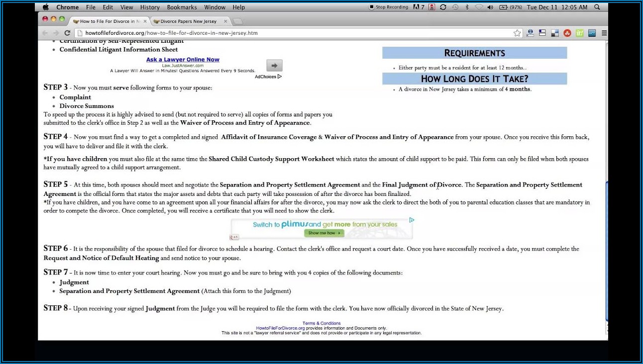Open the History menu
Viewport: 643px width, 364px height.
point(150,7)
